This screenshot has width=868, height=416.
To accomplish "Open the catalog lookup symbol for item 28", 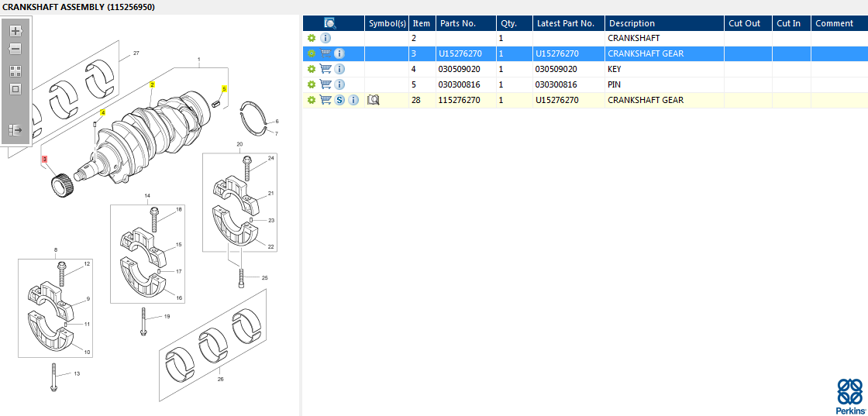I will [373, 100].
